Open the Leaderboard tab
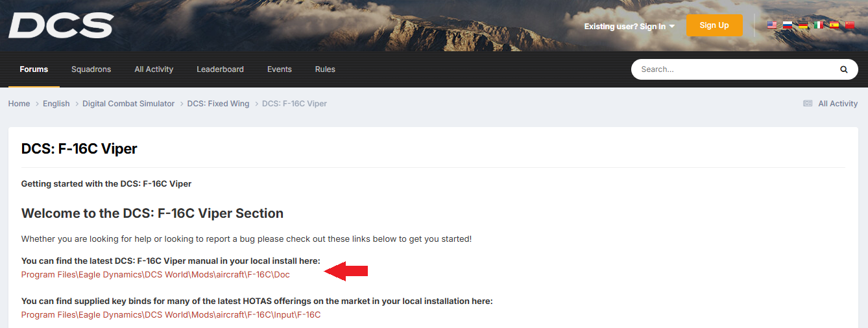 (x=221, y=69)
